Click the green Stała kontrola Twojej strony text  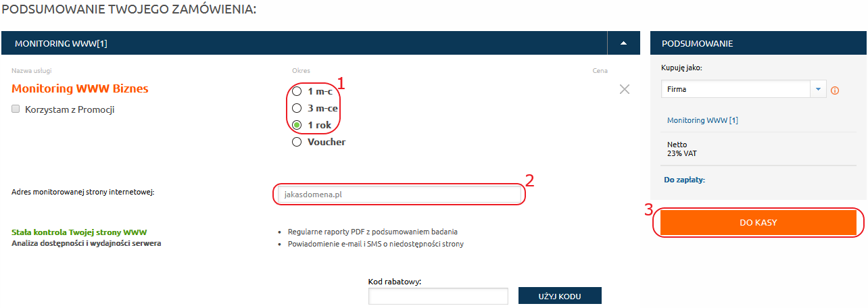click(x=79, y=232)
